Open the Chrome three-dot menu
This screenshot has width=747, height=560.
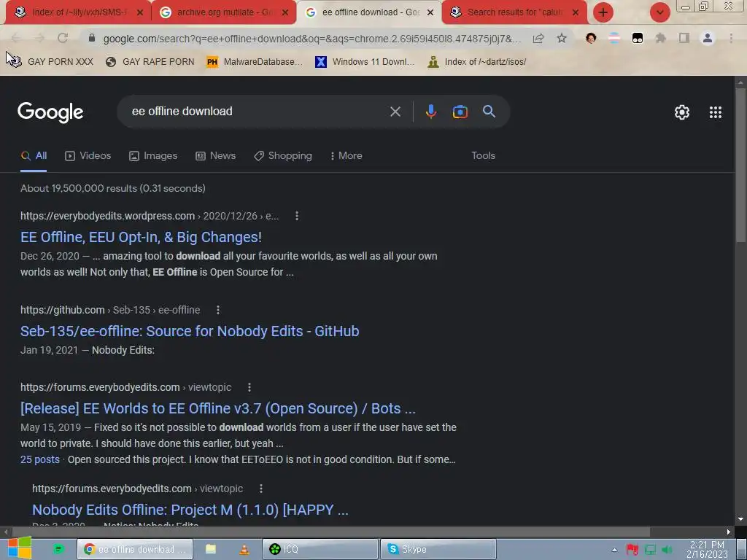(731, 38)
